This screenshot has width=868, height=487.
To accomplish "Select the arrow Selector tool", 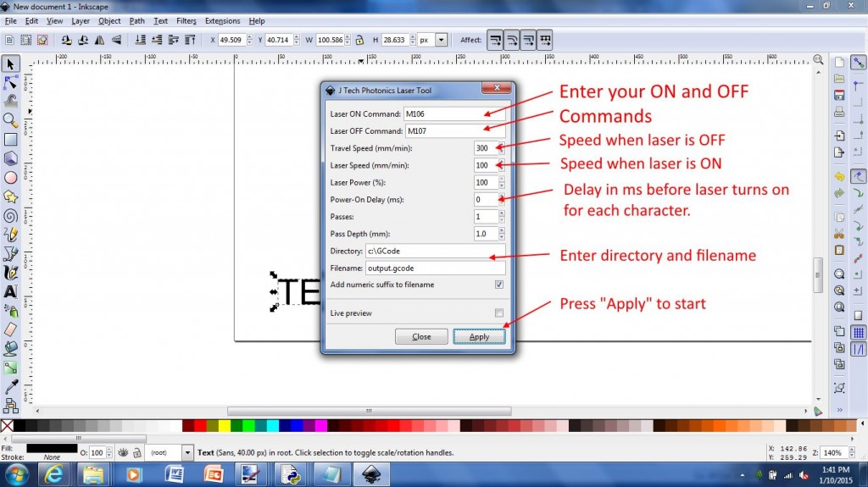I will pos(10,64).
